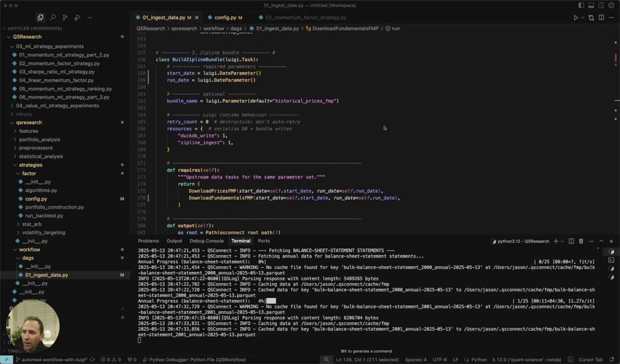Switch to the Problems panel tab
The width and height of the screenshot is (620, 364).
click(x=148, y=241)
